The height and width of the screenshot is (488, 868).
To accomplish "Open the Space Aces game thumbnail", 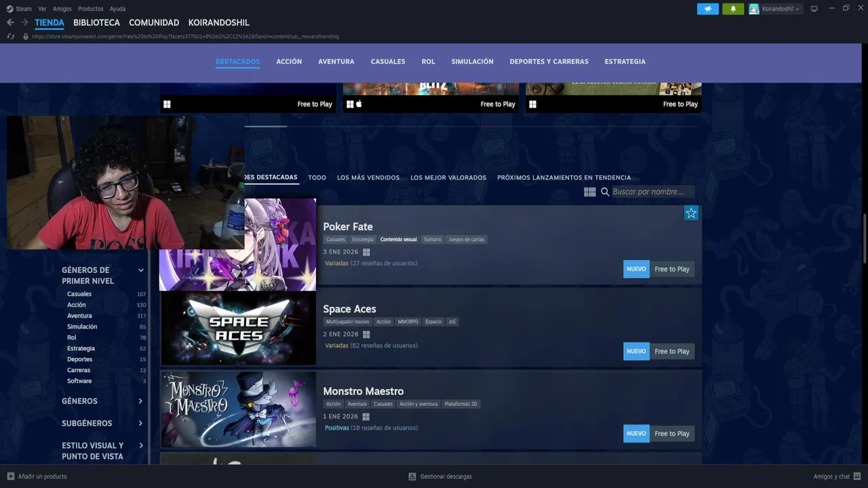I will coord(238,329).
